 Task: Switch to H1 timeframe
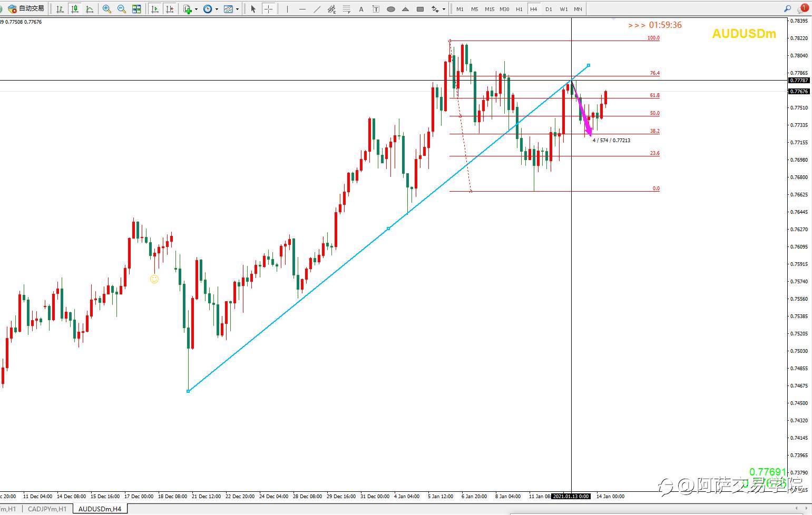pos(519,9)
